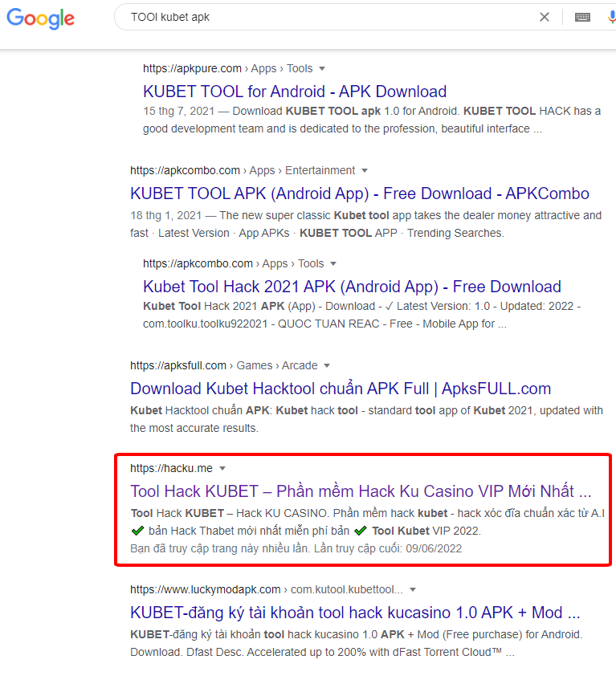This screenshot has width=616, height=676.
Task: Start voice search with the microphone icon
Action: pyautogui.click(x=612, y=17)
